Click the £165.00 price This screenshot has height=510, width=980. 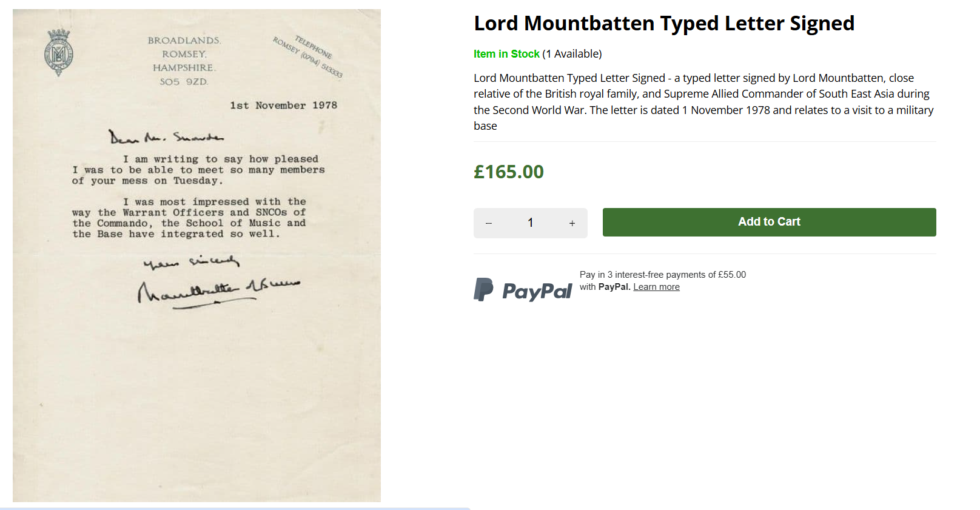509,172
